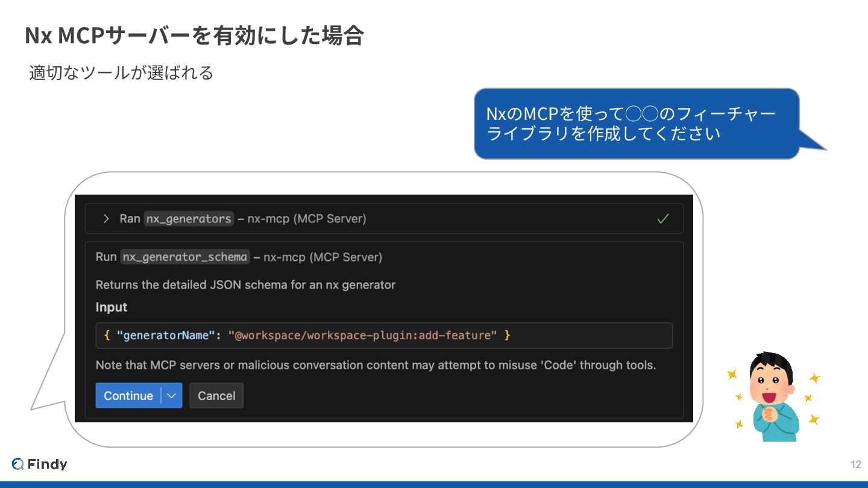Screen dimensions: 868x488
Task: Click 'Returns the detailed JSON schema' description
Action: point(245,285)
